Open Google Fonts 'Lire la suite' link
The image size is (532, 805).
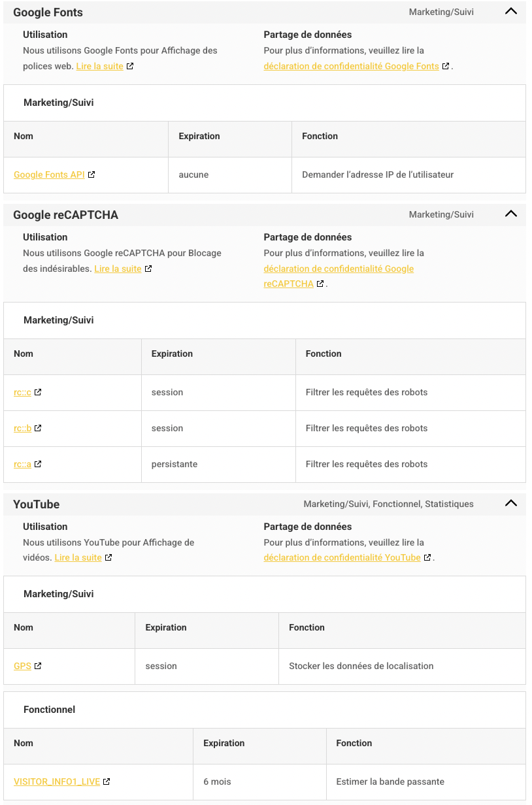pyautogui.click(x=99, y=66)
